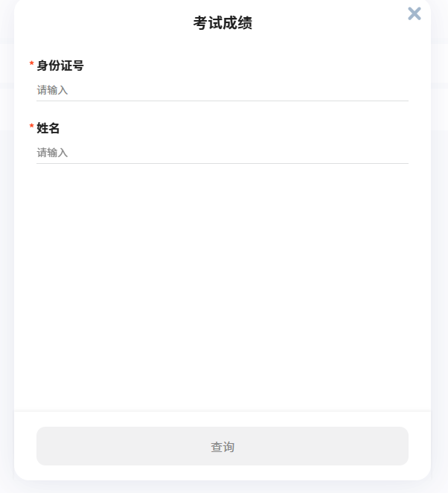
Task: Click the left edge of the gray 查询 button
Action: (x=42, y=446)
